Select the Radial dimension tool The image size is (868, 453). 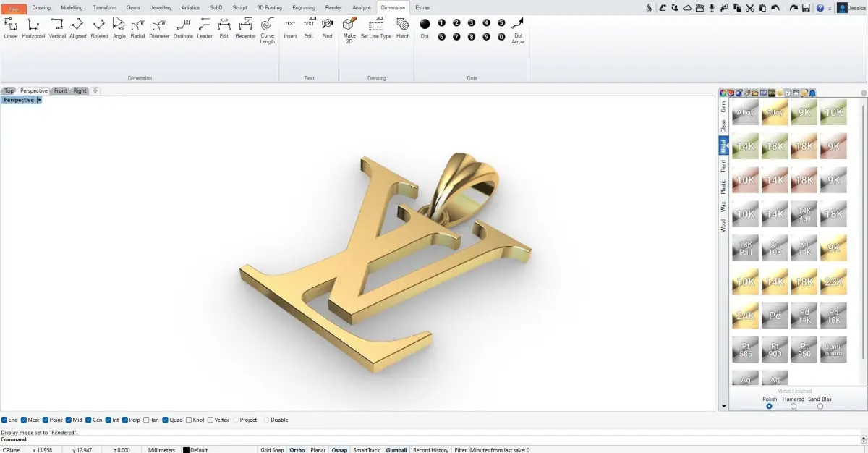coord(137,29)
